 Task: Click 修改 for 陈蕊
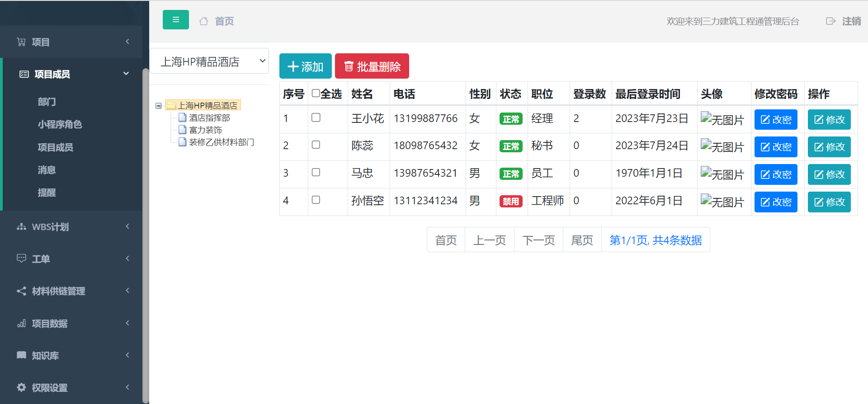coord(829,147)
